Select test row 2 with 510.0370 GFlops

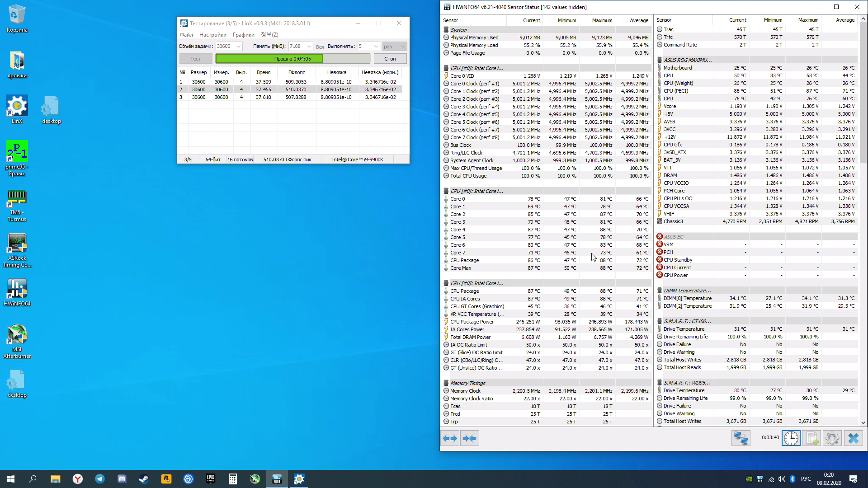tap(289, 89)
